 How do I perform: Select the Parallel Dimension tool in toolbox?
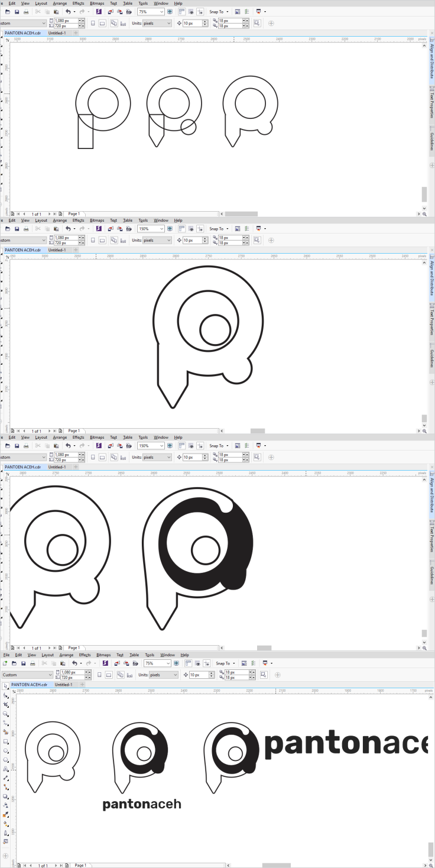pos(5,778)
